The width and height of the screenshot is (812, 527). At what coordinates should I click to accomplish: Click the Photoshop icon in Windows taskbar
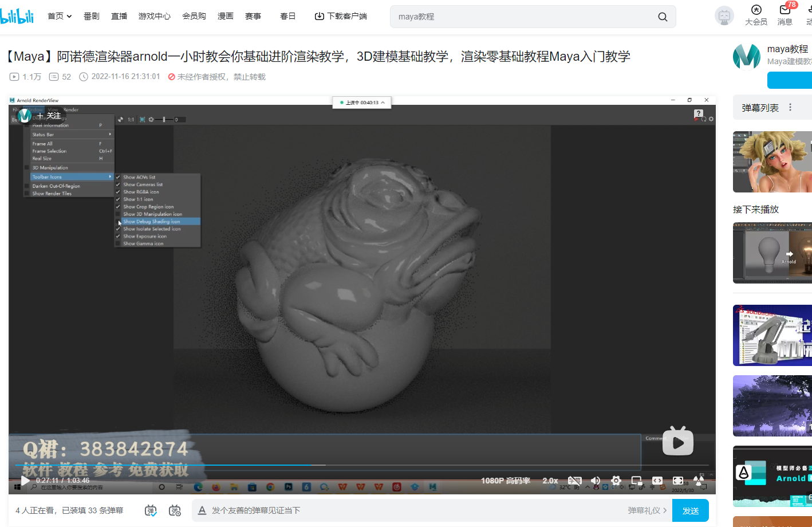tap(289, 487)
